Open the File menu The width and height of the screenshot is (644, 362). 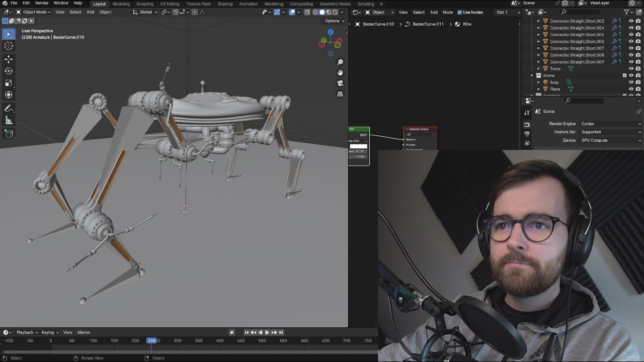tap(14, 4)
